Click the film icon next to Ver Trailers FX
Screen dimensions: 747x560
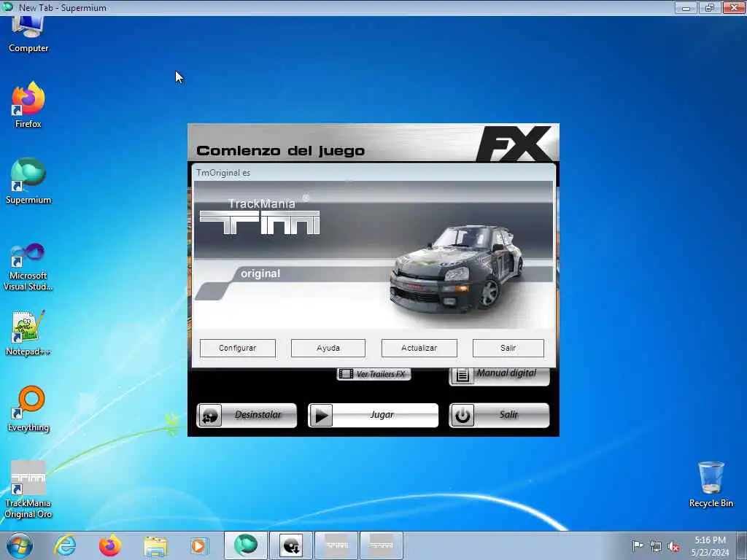tap(347, 374)
